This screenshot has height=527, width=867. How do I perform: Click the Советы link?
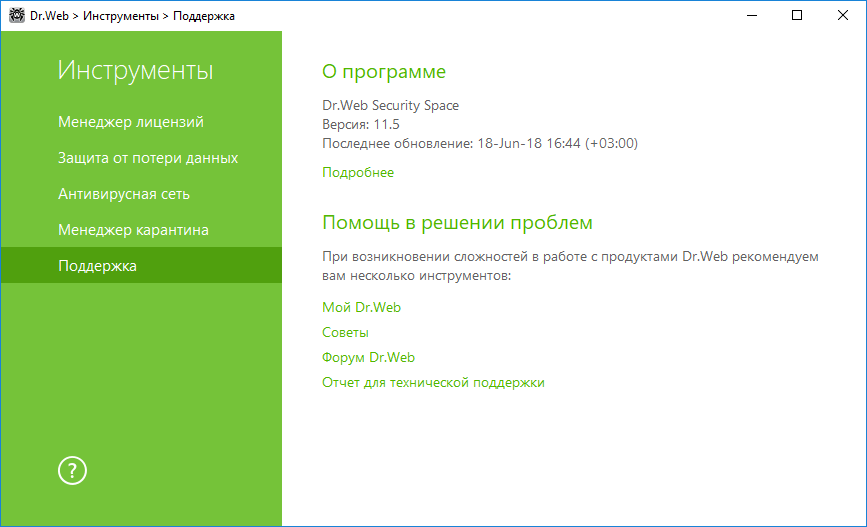click(x=345, y=332)
